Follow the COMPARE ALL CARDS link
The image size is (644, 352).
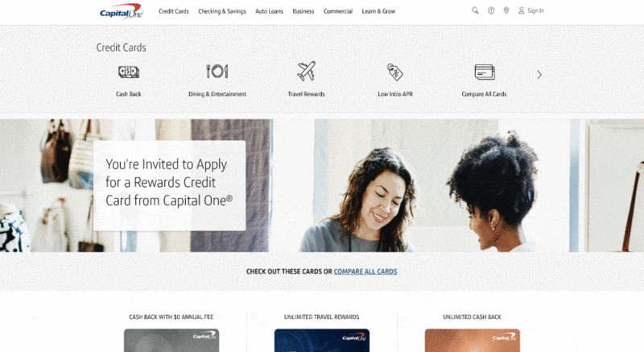(365, 271)
